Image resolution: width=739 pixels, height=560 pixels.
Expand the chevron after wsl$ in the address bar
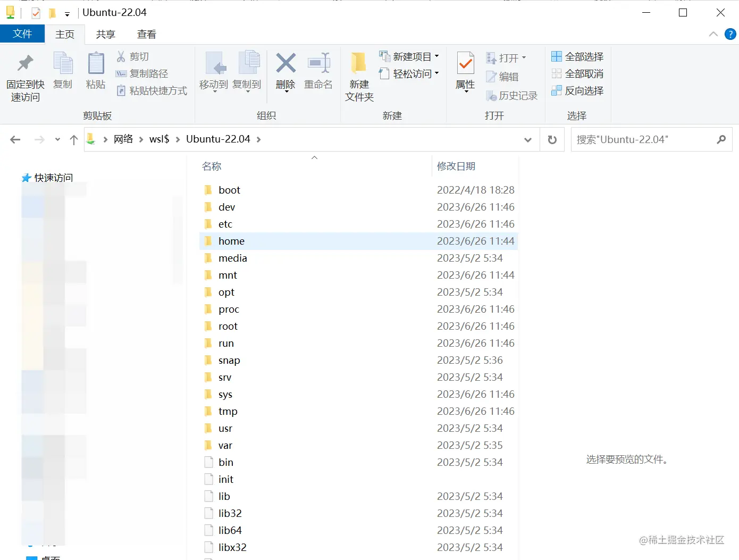[x=178, y=139]
